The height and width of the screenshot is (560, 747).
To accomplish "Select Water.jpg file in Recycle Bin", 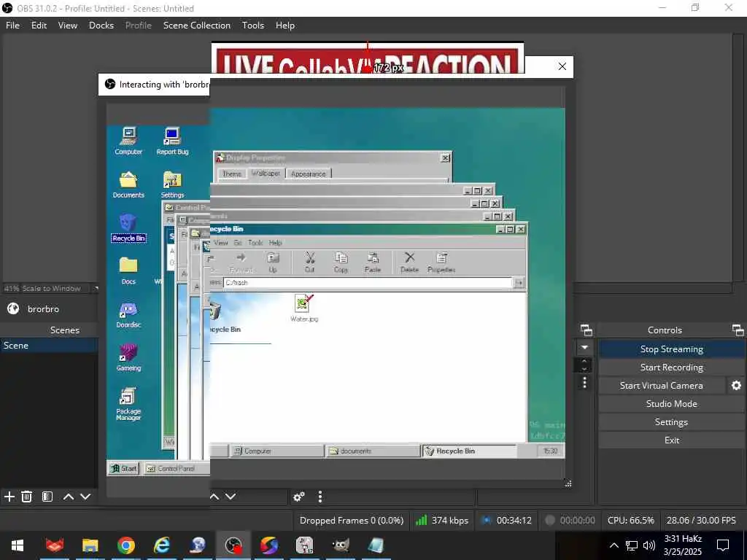I will point(304,308).
